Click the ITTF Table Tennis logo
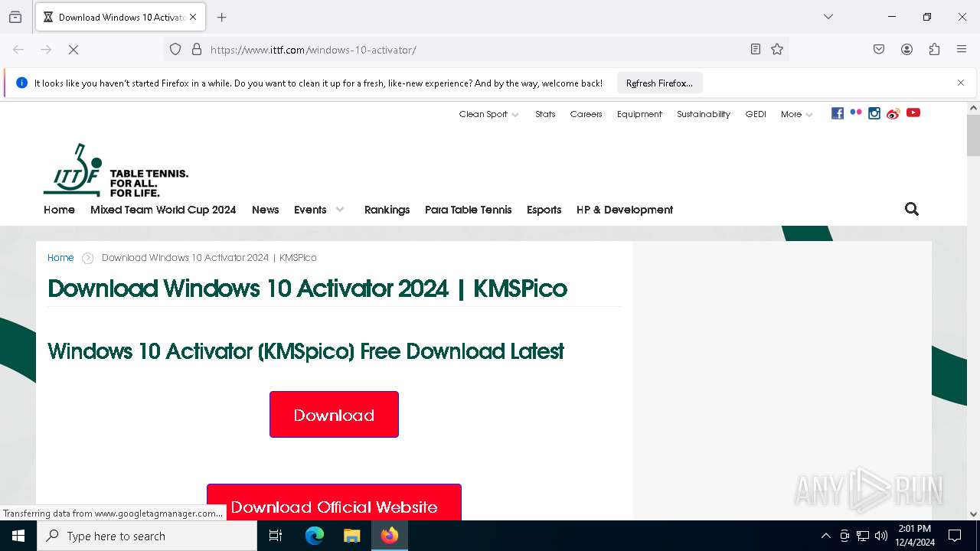Image resolution: width=980 pixels, height=551 pixels. (x=116, y=170)
